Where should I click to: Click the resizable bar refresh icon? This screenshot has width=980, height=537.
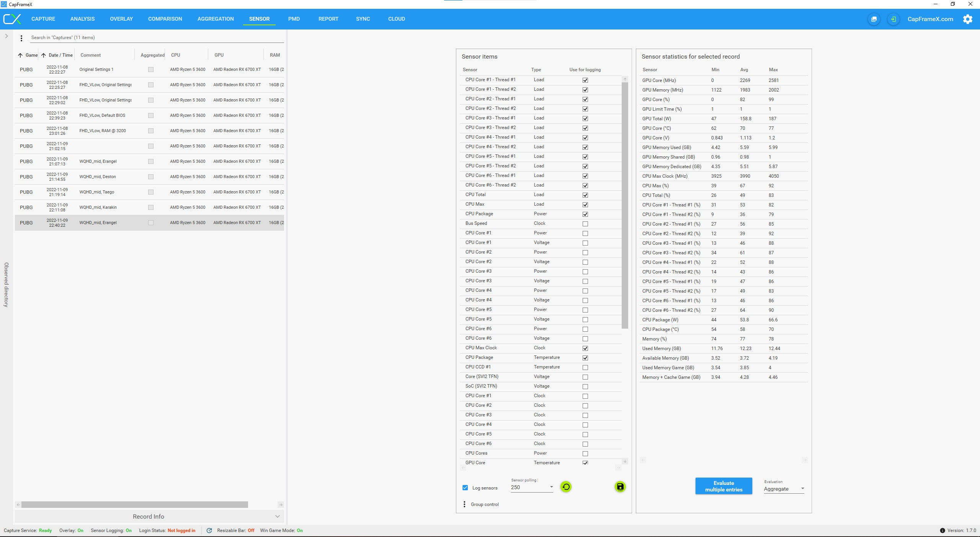(209, 530)
